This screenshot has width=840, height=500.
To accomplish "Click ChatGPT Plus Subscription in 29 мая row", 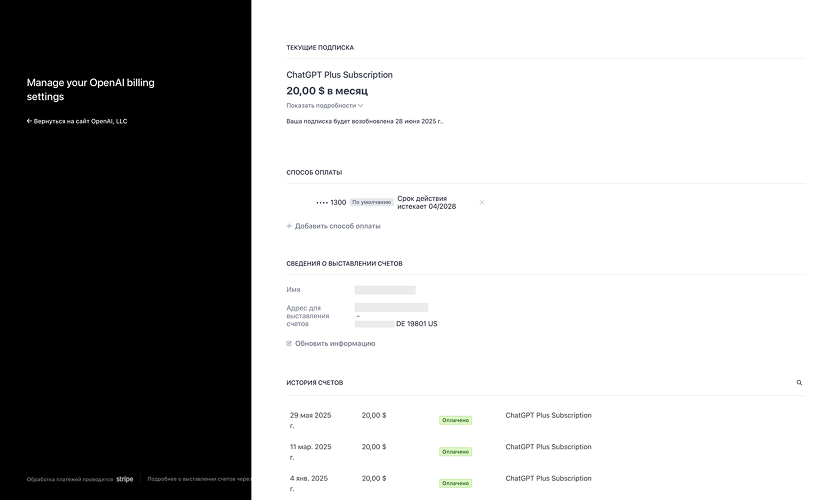I will click(549, 415).
